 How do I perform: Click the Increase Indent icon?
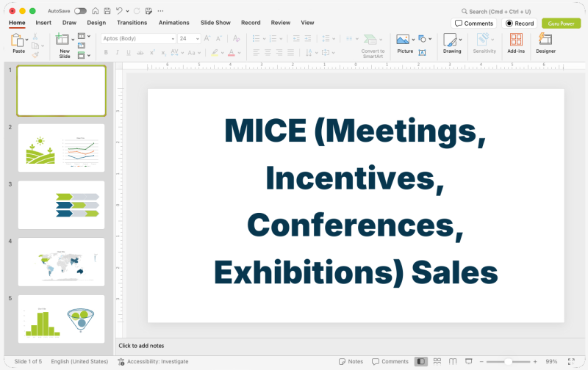pos(308,38)
